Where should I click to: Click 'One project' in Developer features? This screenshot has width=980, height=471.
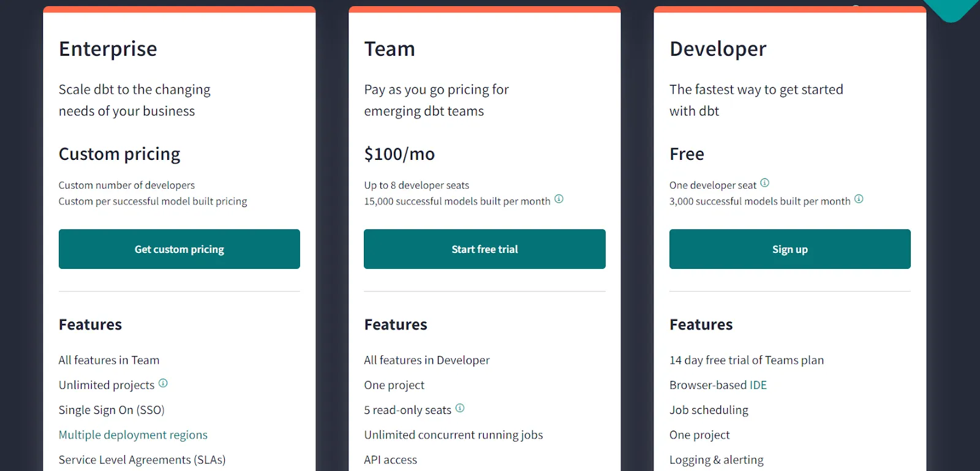(x=699, y=435)
